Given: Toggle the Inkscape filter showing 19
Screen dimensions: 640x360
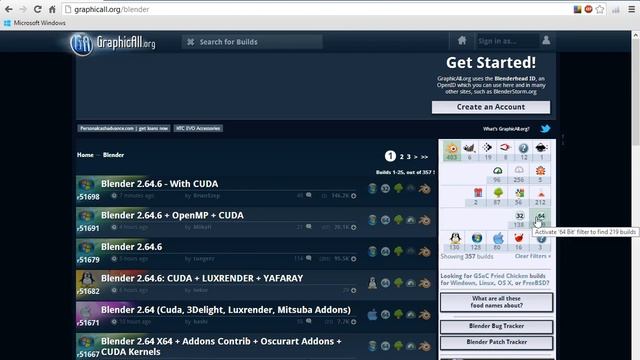Looking at the screenshot, I should [x=487, y=151].
